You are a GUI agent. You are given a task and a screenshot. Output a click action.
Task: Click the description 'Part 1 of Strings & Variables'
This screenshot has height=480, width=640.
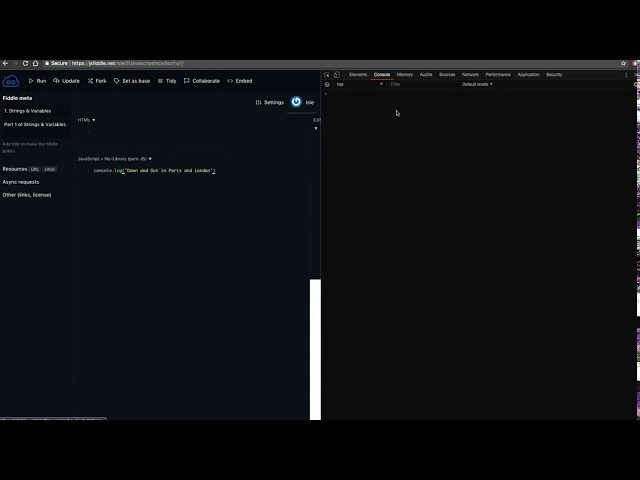[36, 124]
